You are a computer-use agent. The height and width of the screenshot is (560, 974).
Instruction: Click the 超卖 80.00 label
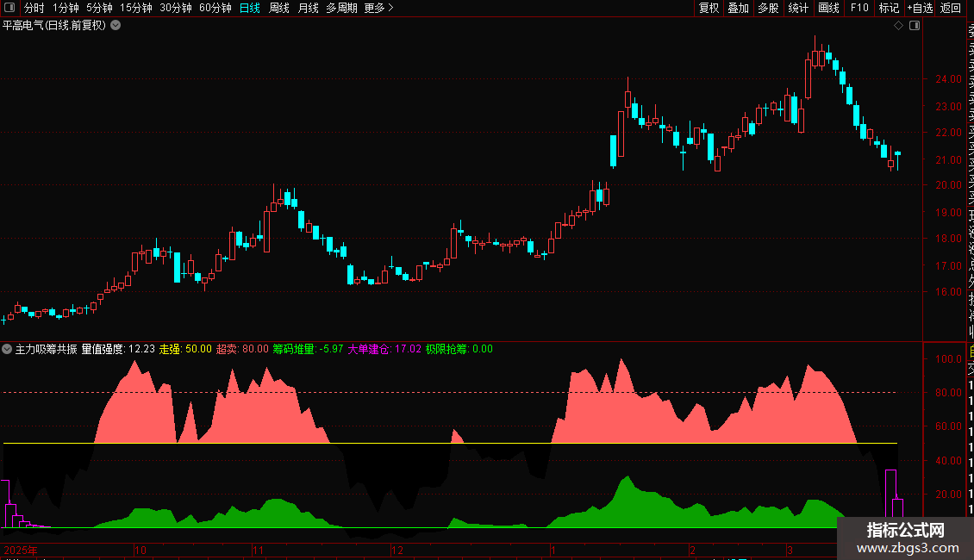242,349
